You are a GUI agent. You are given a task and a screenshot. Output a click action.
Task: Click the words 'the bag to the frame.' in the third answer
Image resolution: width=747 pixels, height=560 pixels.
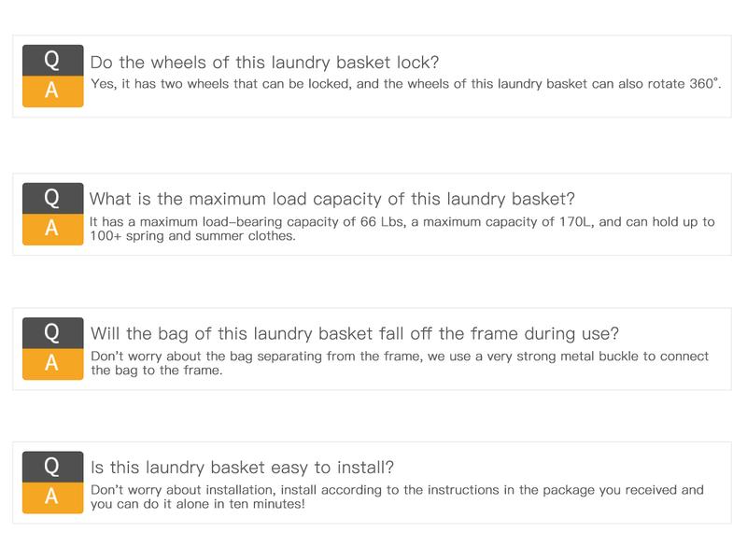click(x=157, y=371)
